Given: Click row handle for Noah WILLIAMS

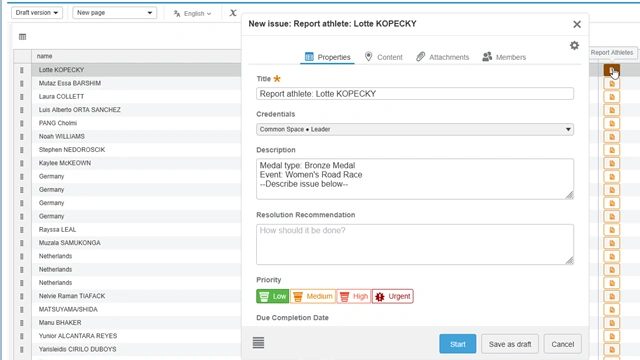Looking at the screenshot, I should click(22, 137).
